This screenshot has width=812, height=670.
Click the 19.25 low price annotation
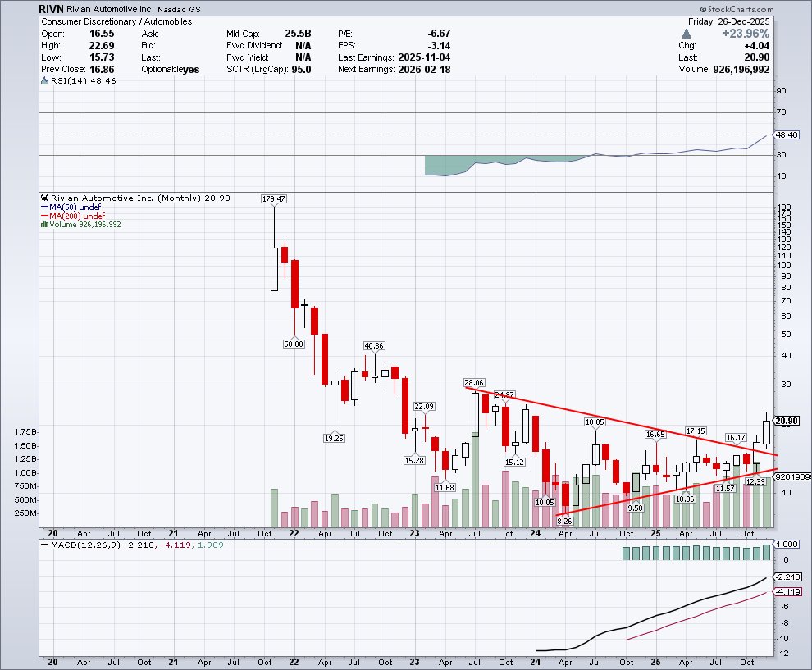334,438
